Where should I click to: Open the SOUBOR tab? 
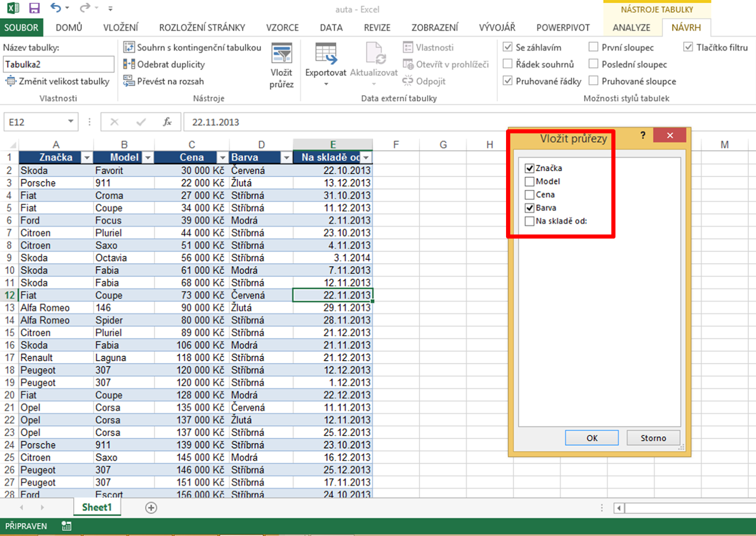(x=21, y=27)
